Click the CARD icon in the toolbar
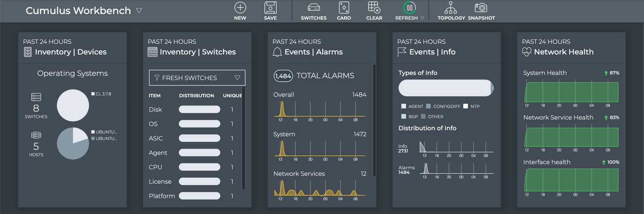The image size is (644, 214). click(x=344, y=8)
